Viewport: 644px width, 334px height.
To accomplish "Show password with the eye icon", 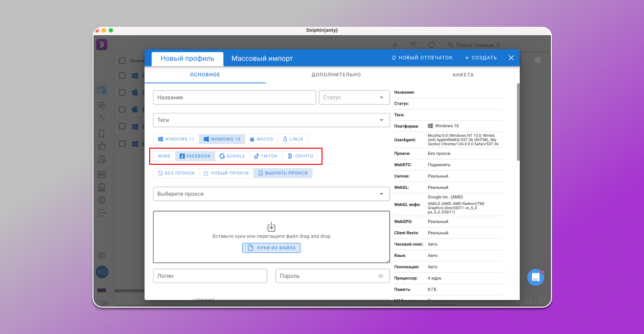I will click(381, 276).
